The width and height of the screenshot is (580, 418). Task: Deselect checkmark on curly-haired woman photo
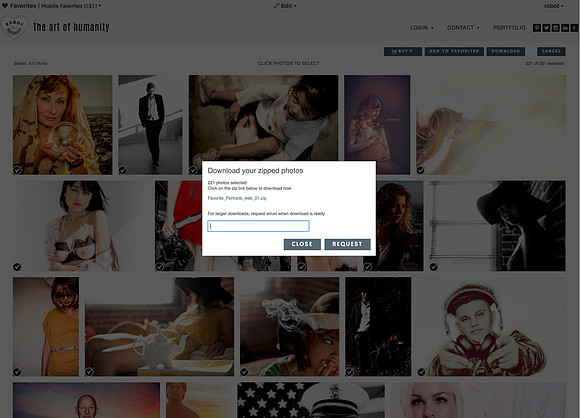(368, 267)
